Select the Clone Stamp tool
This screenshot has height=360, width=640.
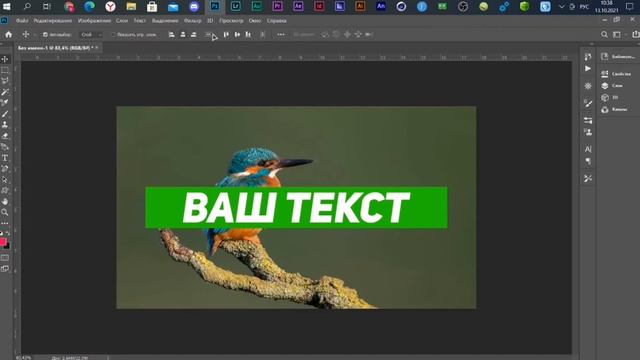(5, 125)
